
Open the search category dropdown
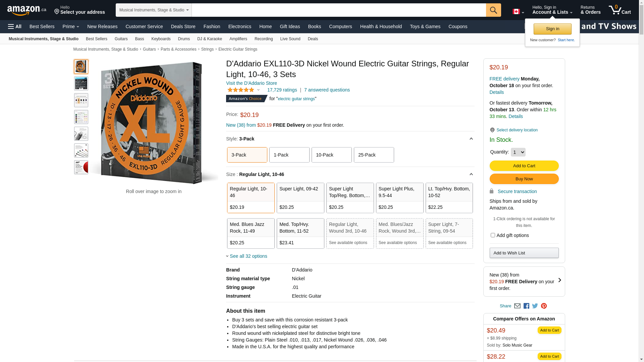click(154, 10)
